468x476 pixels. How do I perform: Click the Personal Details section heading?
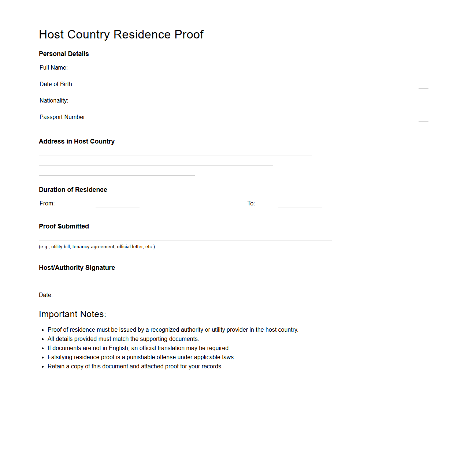pyautogui.click(x=64, y=54)
